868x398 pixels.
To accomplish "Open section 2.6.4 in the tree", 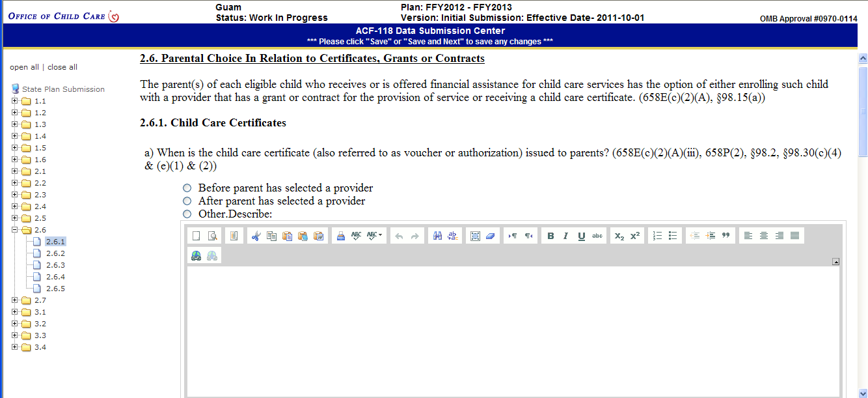I will click(56, 277).
